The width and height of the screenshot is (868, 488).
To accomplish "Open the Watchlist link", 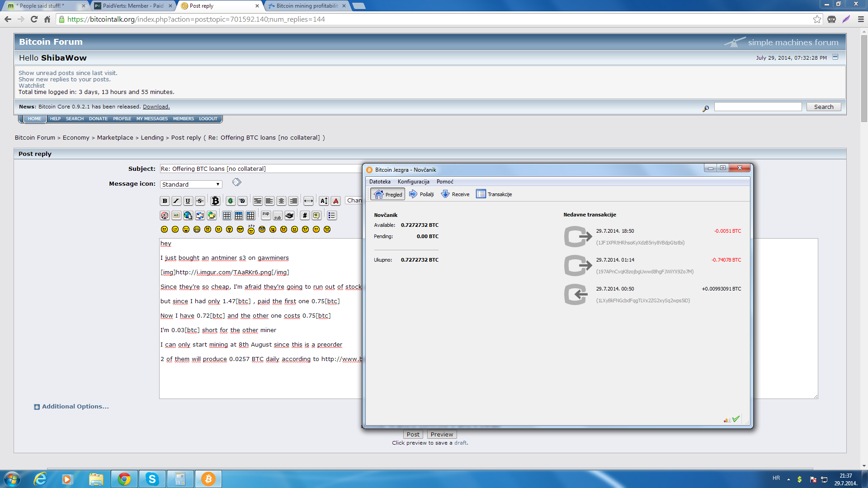I will pyautogui.click(x=32, y=85).
